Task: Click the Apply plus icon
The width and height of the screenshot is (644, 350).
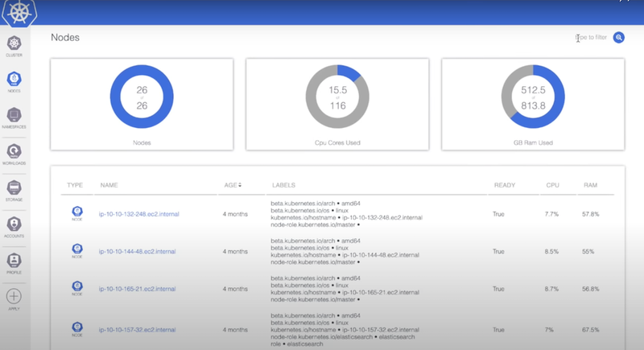Action: [x=14, y=296]
